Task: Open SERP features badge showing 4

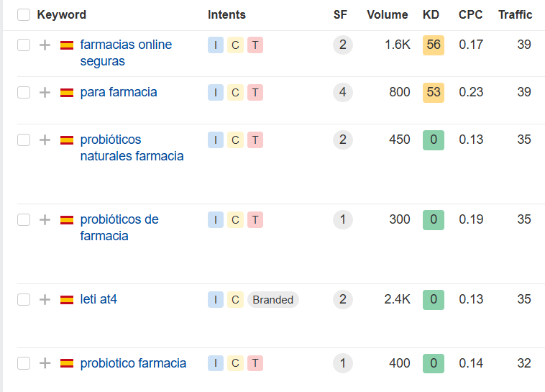Action: coord(343,92)
